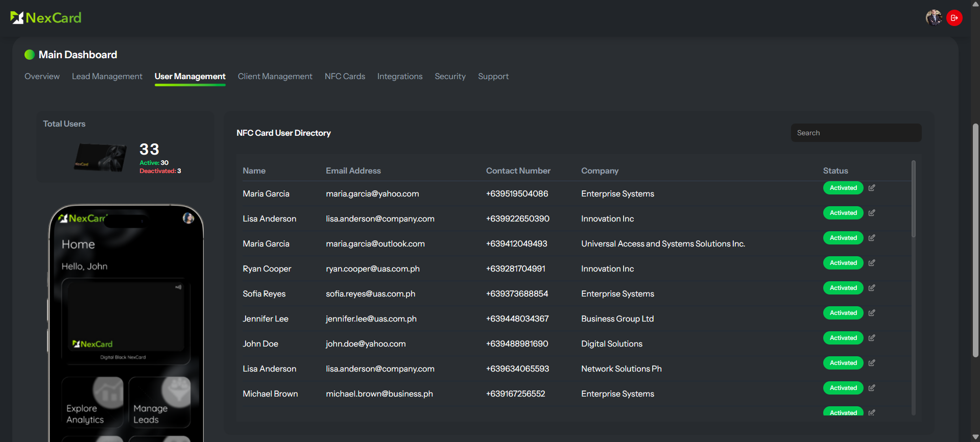
Task: Tap Explore Analytics tile in phone
Action: click(x=92, y=402)
